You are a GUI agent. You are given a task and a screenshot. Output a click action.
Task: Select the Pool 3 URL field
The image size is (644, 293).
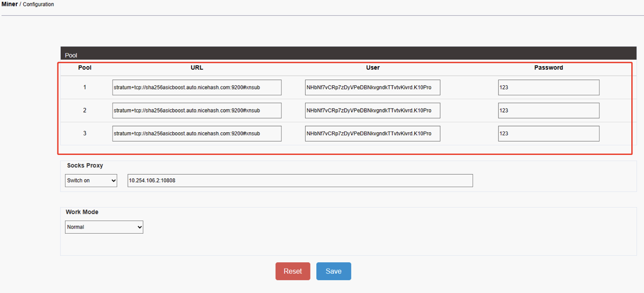point(197,133)
